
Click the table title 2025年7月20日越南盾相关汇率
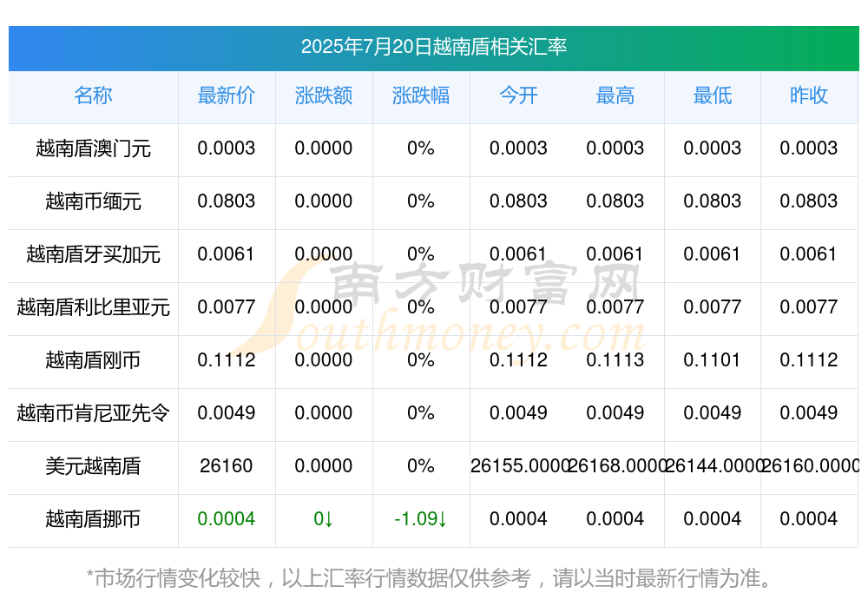(x=434, y=47)
